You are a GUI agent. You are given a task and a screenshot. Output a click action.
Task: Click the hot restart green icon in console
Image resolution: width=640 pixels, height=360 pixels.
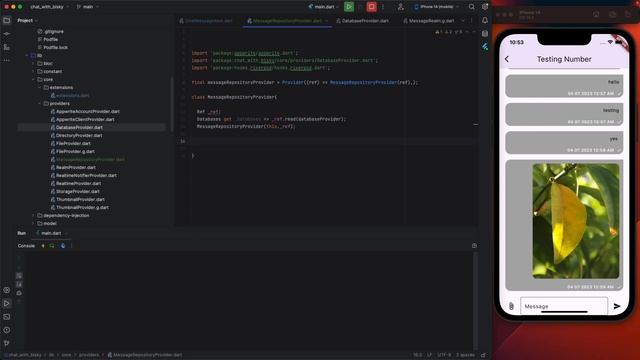(52, 246)
